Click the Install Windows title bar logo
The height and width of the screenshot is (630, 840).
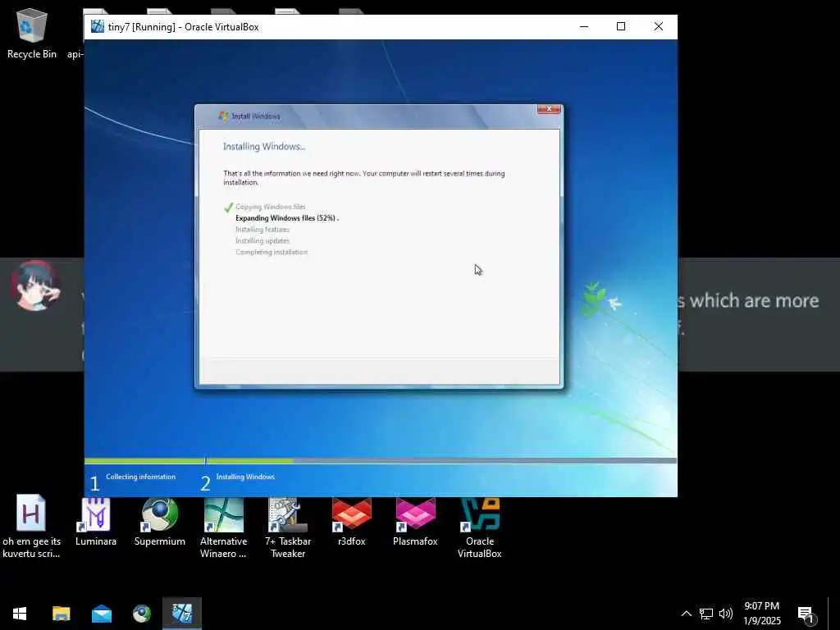coord(223,116)
